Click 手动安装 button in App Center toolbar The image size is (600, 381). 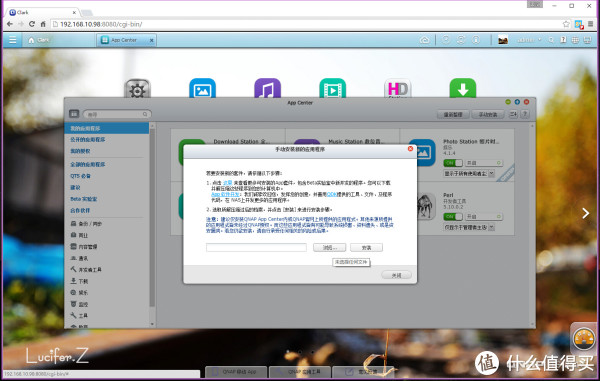[488, 114]
